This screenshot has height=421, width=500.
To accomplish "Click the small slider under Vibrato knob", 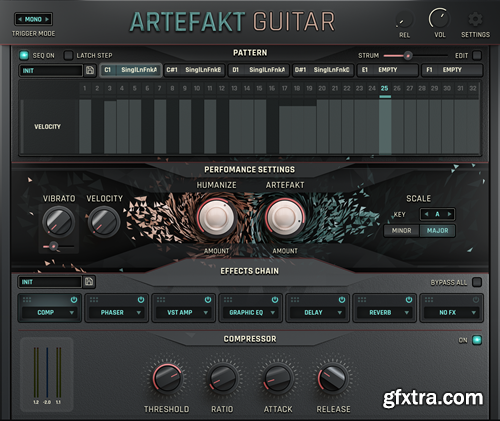I will point(53,247).
